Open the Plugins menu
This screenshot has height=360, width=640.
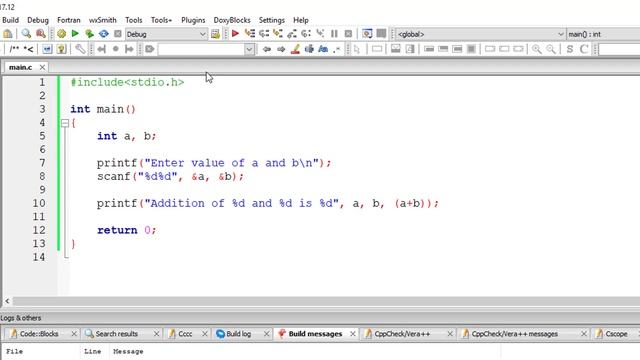193,20
